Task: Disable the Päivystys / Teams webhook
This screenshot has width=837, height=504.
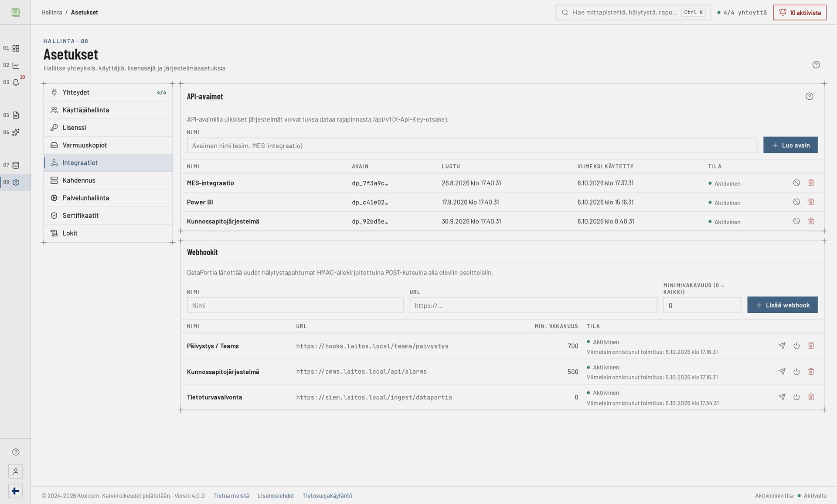Action: [796, 346]
